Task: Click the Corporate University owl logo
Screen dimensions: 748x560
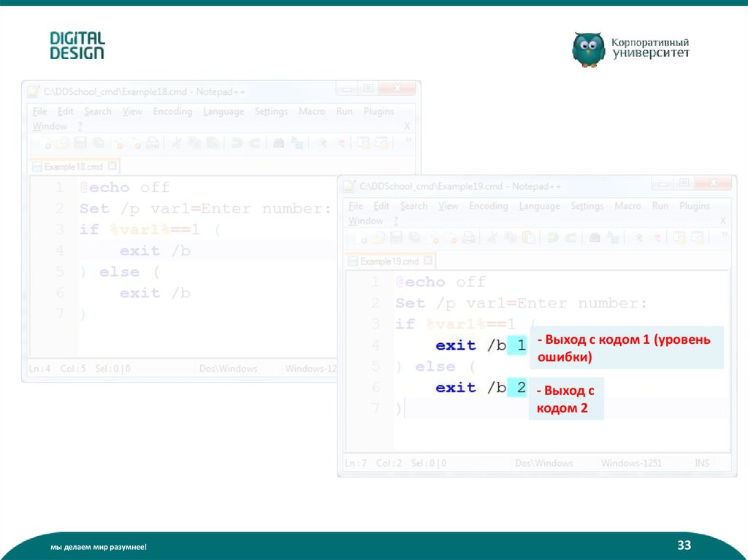Action: (x=588, y=50)
